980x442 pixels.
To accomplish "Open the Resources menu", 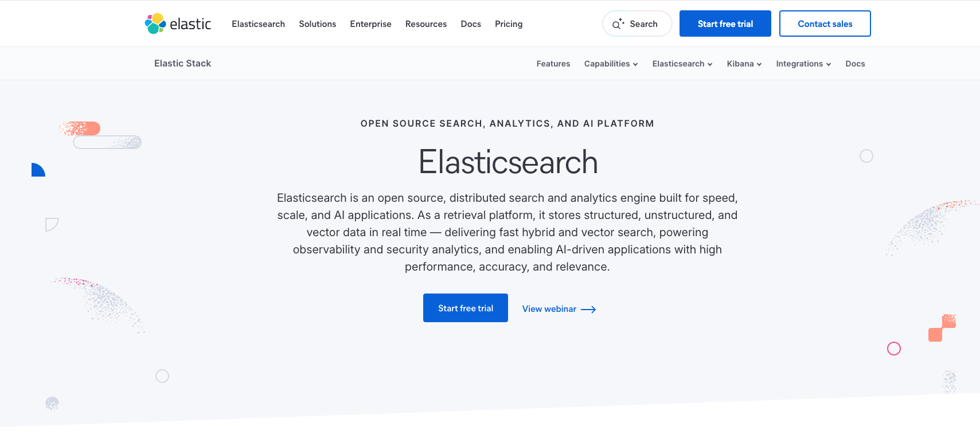I will click(425, 24).
